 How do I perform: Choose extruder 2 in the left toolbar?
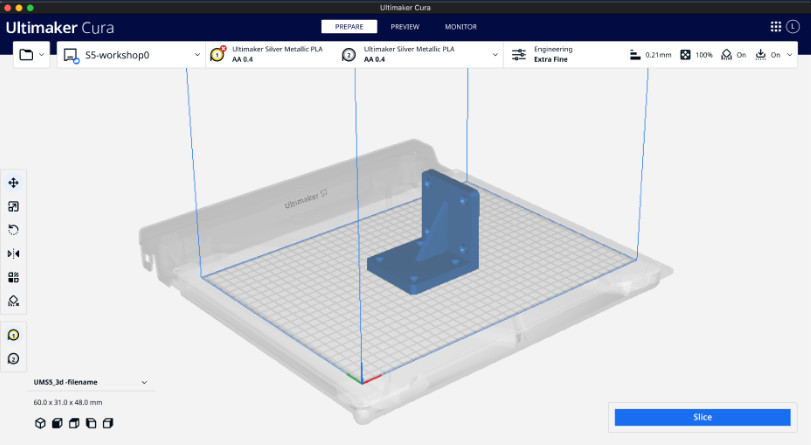point(13,359)
